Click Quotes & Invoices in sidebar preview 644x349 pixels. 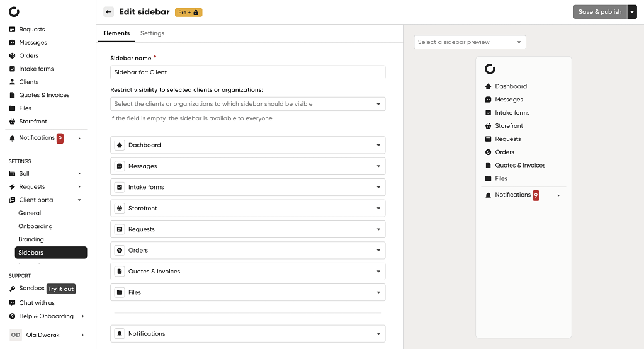(x=520, y=165)
